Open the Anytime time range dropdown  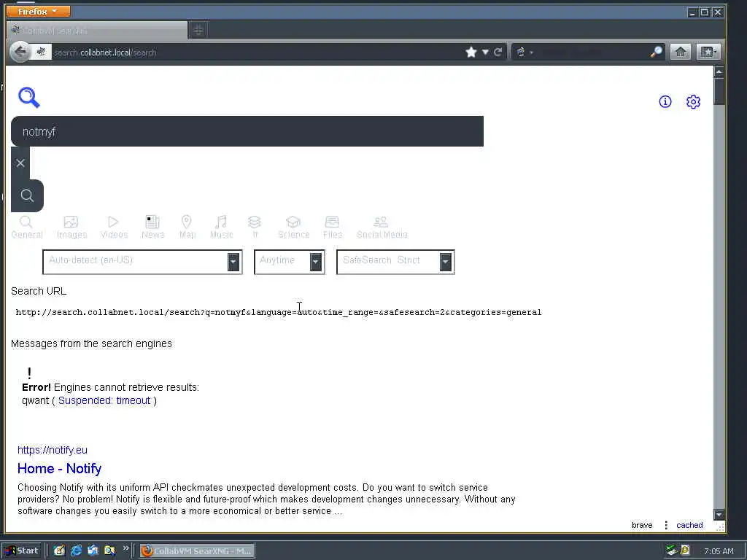tap(289, 262)
